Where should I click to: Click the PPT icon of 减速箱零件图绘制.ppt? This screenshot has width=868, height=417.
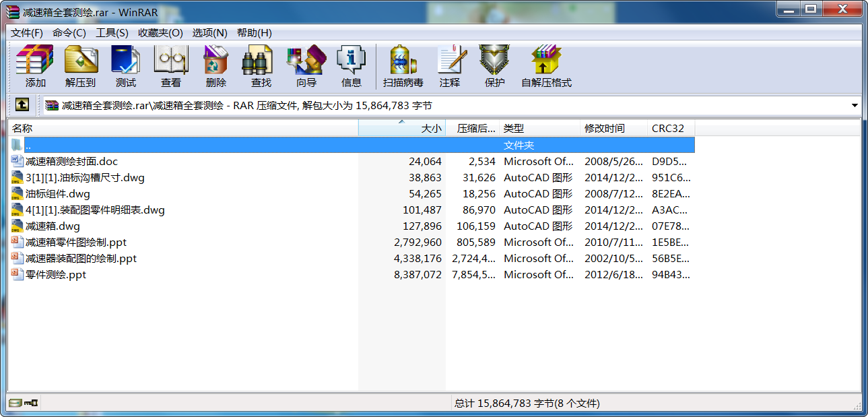point(18,242)
